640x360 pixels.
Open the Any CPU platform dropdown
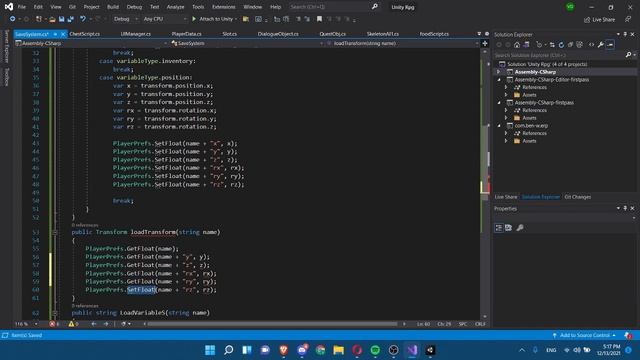[x=164, y=19]
